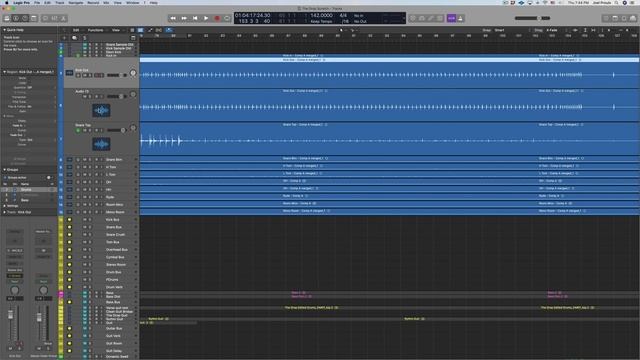Toggle global Solo S button in header
This screenshot has height=360, width=640.
84,38
